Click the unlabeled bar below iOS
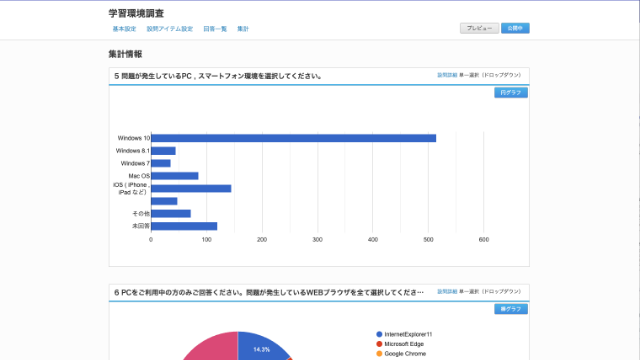The width and height of the screenshot is (640, 360). point(164,201)
